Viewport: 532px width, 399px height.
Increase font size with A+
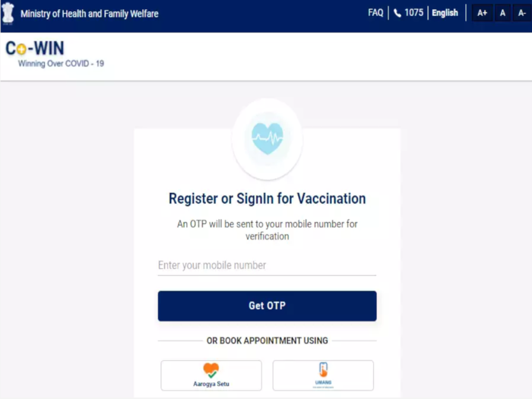pos(482,13)
